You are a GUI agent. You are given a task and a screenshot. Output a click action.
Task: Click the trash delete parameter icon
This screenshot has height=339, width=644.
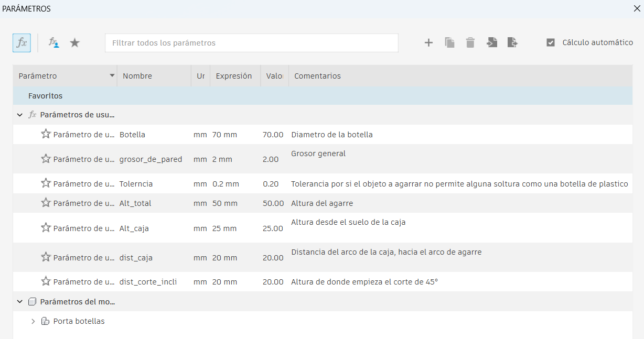470,43
